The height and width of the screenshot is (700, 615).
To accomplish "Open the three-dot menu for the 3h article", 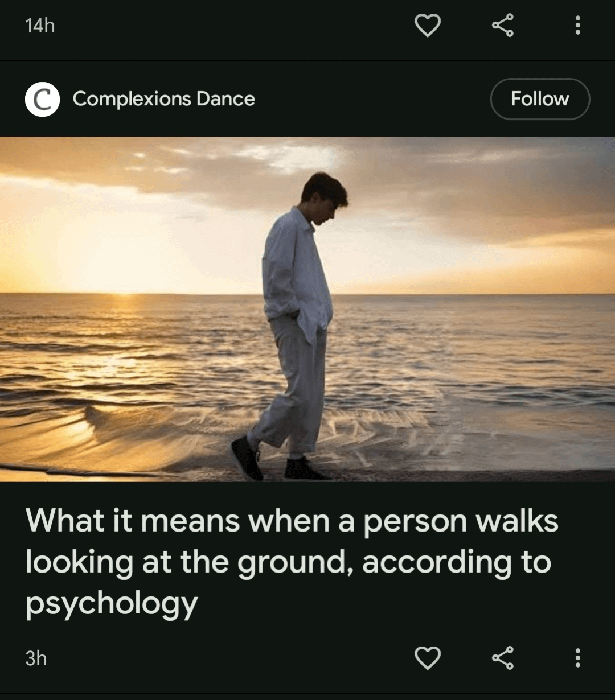I will [578, 658].
